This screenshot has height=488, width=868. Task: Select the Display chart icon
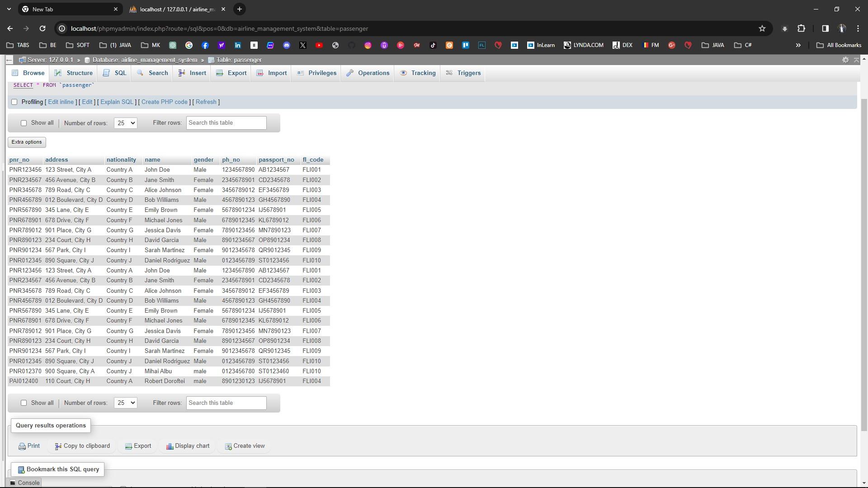tap(170, 446)
